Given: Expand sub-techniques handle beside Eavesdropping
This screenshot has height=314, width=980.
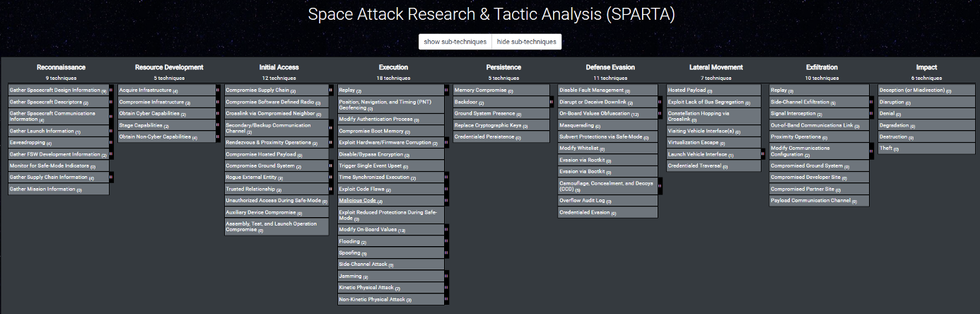Looking at the screenshot, I should tap(111, 142).
